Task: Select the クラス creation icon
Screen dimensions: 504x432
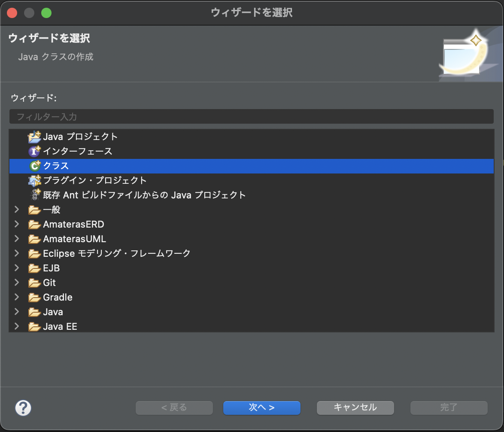Action: [35, 166]
